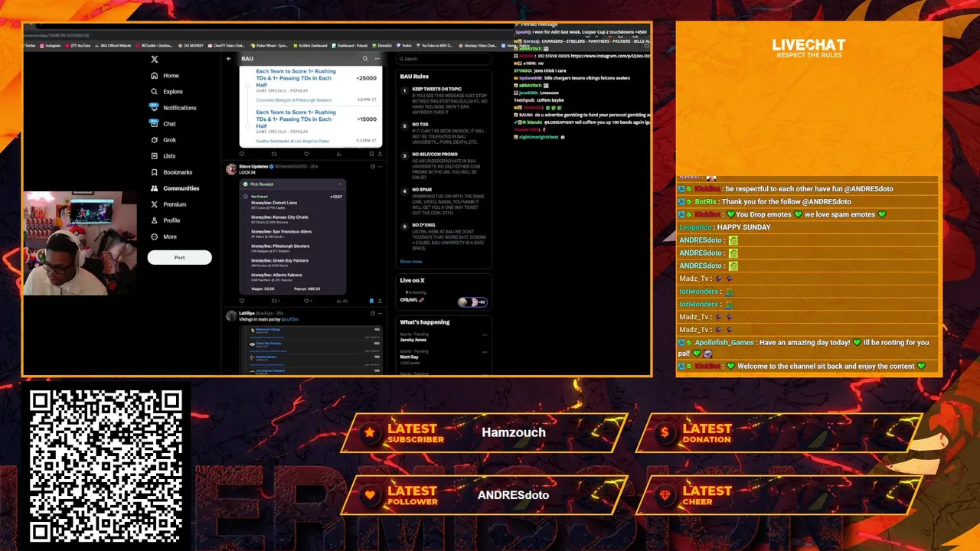Screen dimensions: 980x551
Task: Remove bookmark on Steve Updates post
Action: [x=371, y=301]
